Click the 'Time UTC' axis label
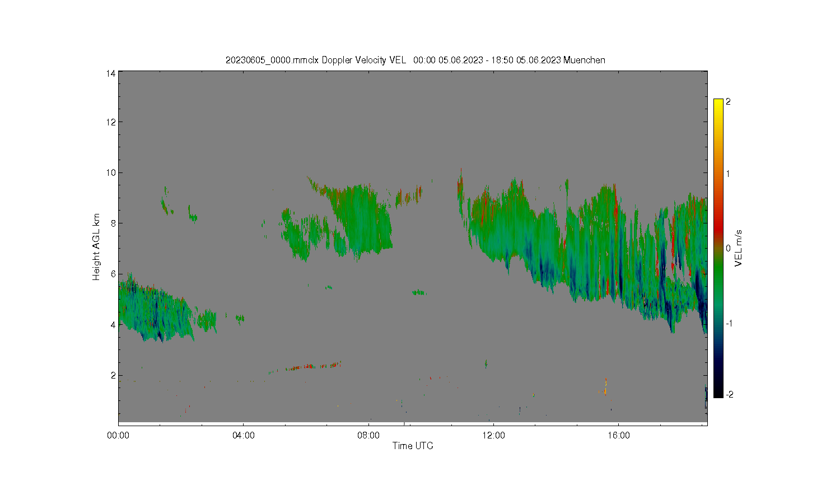The width and height of the screenshot is (840, 504). [x=413, y=446]
